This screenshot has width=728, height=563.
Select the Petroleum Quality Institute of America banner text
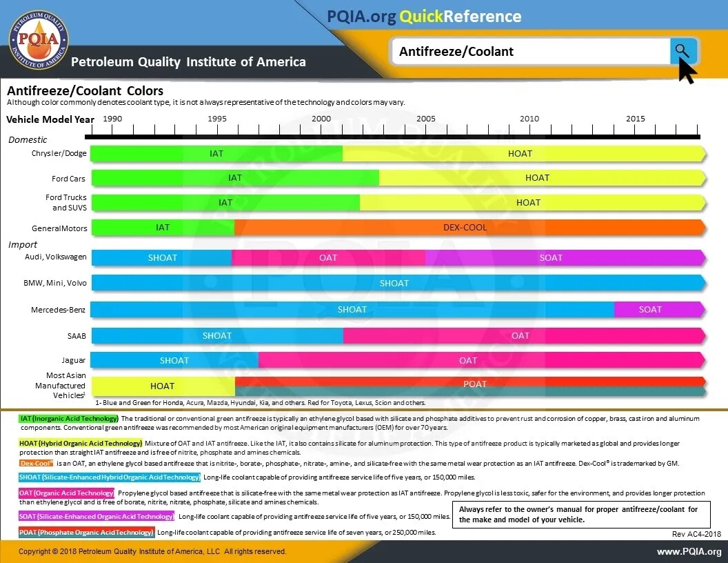188,62
